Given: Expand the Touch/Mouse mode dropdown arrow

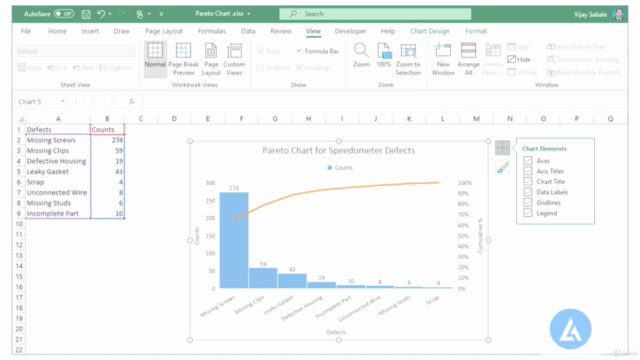Looking at the screenshot, I should [x=149, y=14].
